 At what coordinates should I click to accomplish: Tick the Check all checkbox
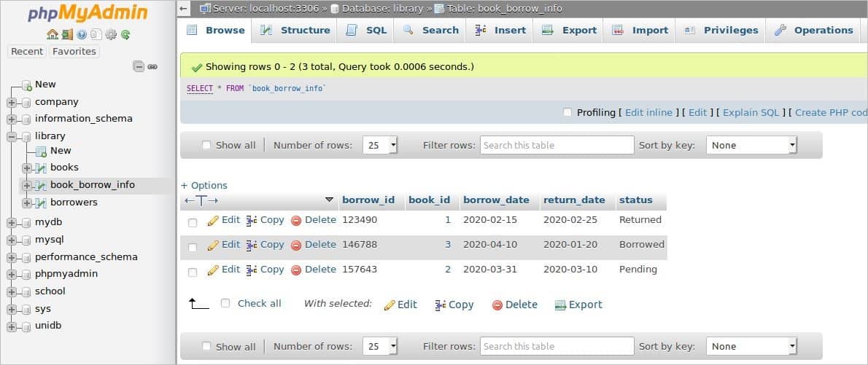coord(225,303)
